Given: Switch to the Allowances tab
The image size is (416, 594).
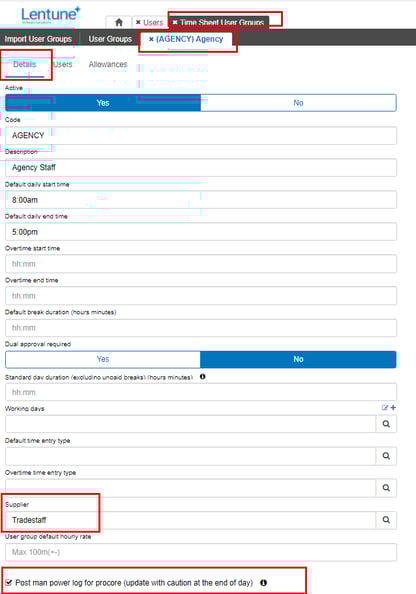Looking at the screenshot, I should [108, 64].
